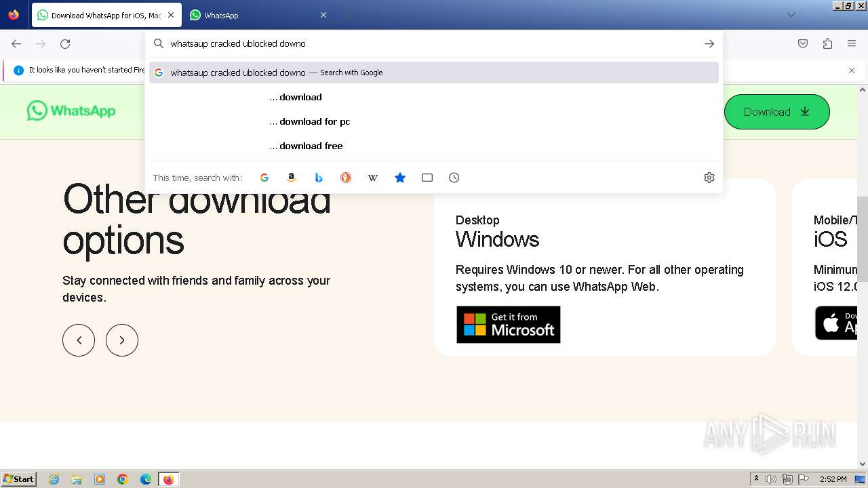This screenshot has width=868, height=488.
Task: Go back to previous page
Action: pos(16,43)
